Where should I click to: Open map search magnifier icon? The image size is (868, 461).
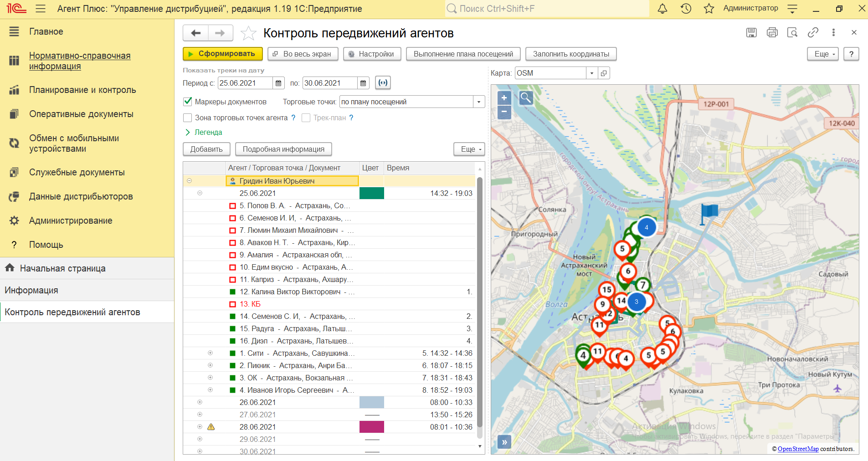coord(526,97)
